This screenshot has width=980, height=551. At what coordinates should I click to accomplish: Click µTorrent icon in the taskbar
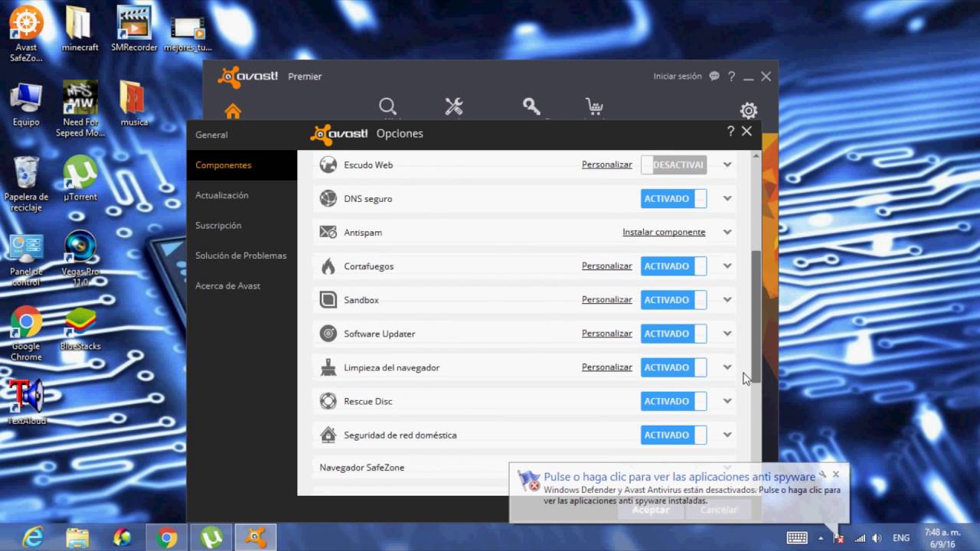pyautogui.click(x=211, y=537)
